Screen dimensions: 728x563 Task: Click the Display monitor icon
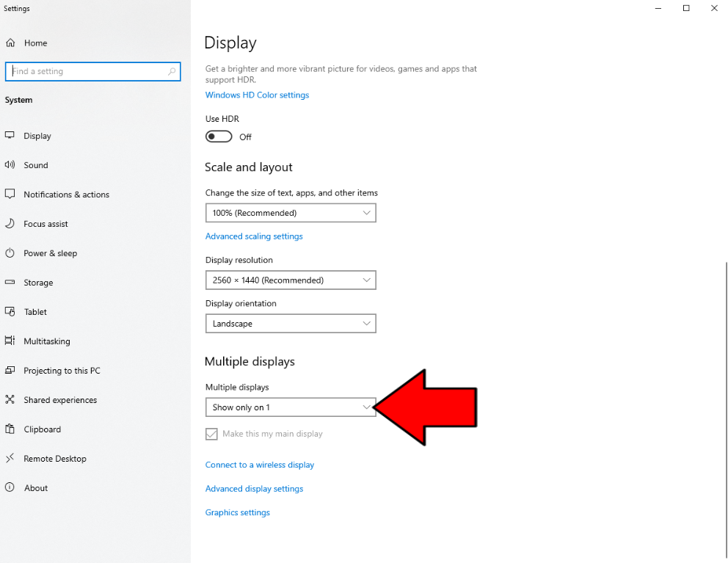pyautogui.click(x=10, y=135)
